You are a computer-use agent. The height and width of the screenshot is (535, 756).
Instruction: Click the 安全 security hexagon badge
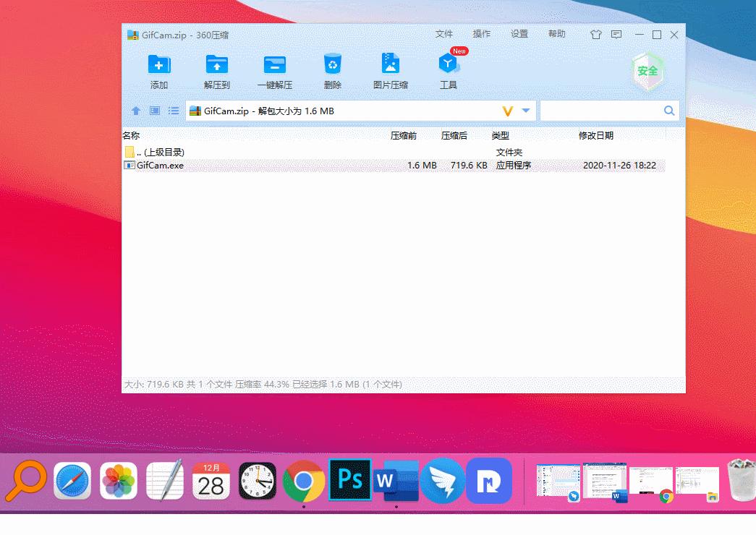point(649,70)
